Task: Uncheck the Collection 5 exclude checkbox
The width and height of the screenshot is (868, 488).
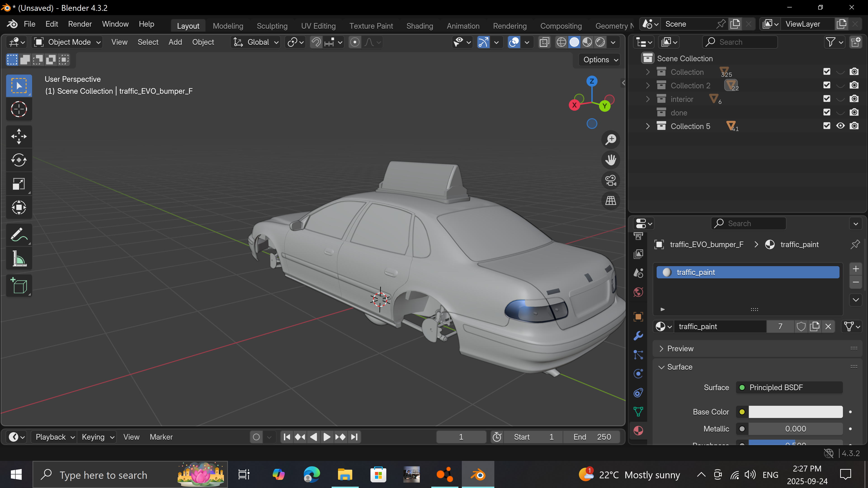Action: [827, 126]
